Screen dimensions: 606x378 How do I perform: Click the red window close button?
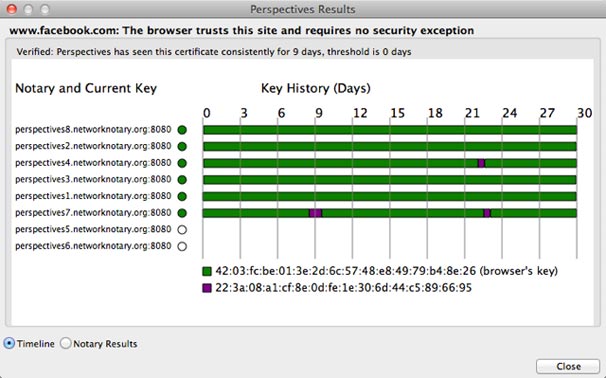click(12, 9)
